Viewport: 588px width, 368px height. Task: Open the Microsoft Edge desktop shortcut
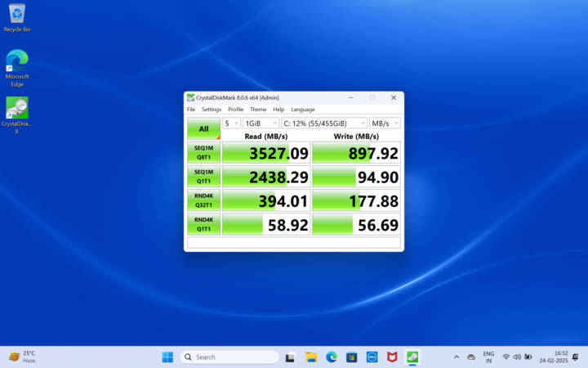17,68
